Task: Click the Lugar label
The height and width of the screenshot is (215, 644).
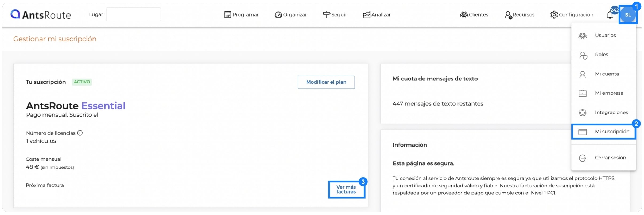Action: (96, 15)
